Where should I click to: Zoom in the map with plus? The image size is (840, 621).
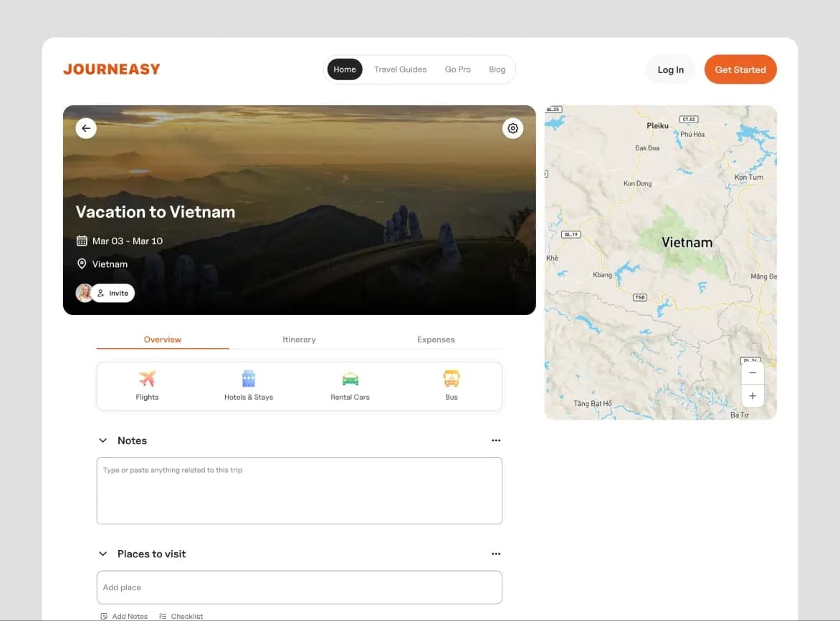point(753,395)
